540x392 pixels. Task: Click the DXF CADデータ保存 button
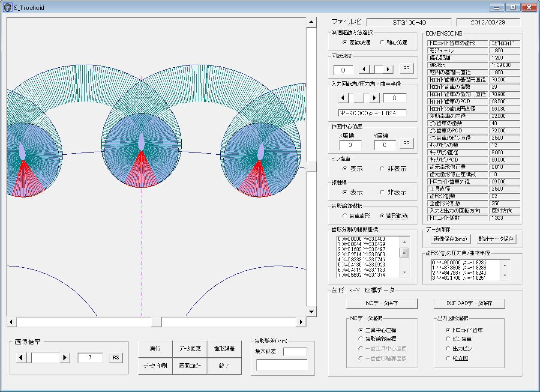click(x=469, y=303)
